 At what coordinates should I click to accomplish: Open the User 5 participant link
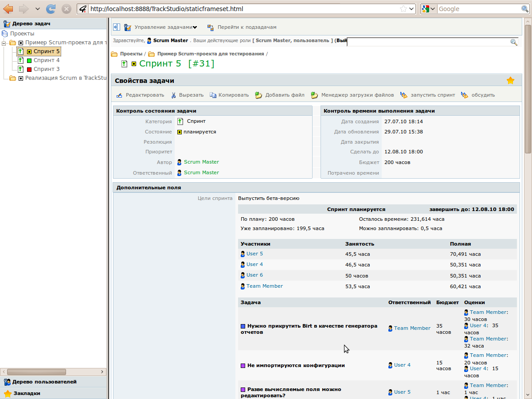tap(254, 254)
